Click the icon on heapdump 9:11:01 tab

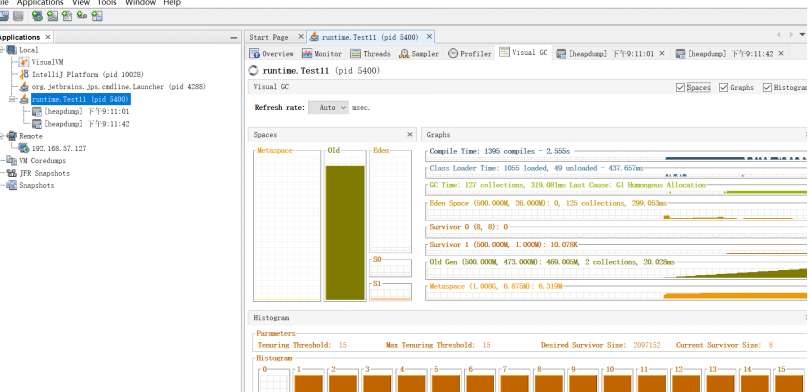tap(560, 54)
